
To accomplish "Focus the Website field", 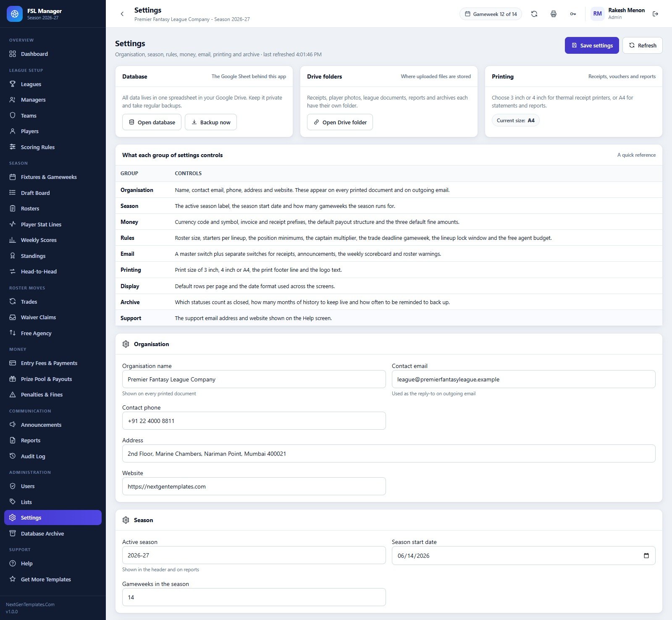I will (254, 486).
